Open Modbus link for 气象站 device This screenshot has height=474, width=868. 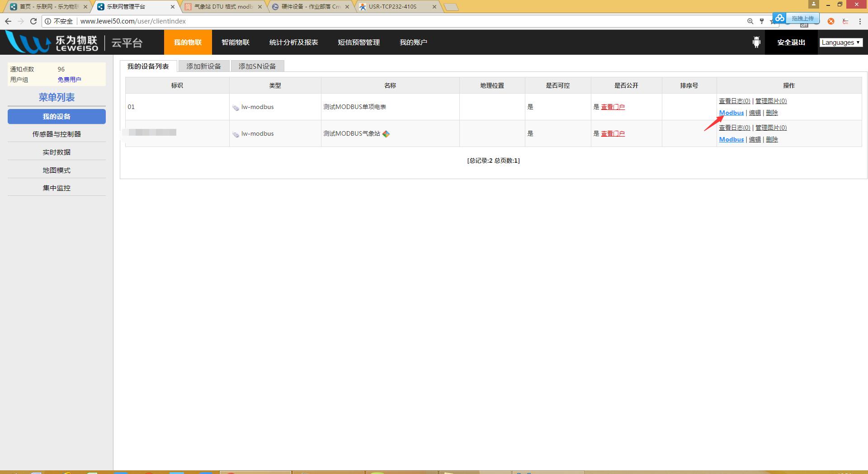point(731,139)
